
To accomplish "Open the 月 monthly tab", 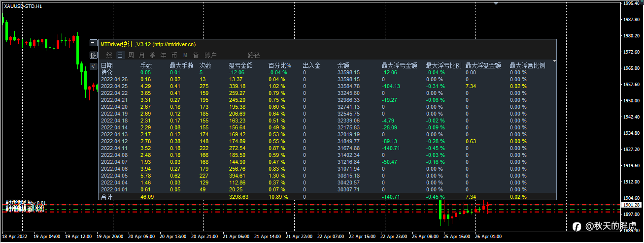I will [142, 56].
